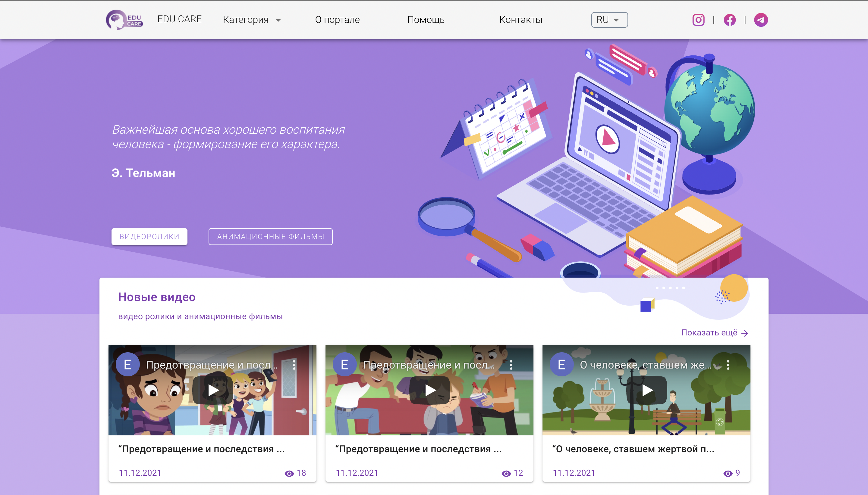Open the Помощь menu item

[426, 20]
